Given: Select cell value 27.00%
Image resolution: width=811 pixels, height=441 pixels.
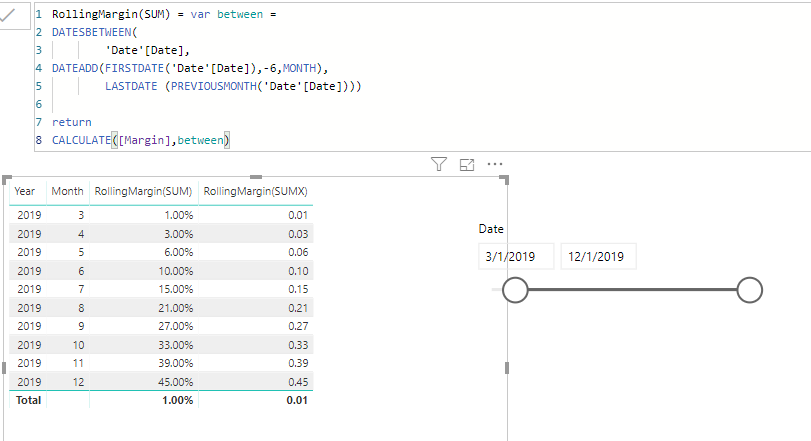Looking at the screenshot, I should click(176, 326).
